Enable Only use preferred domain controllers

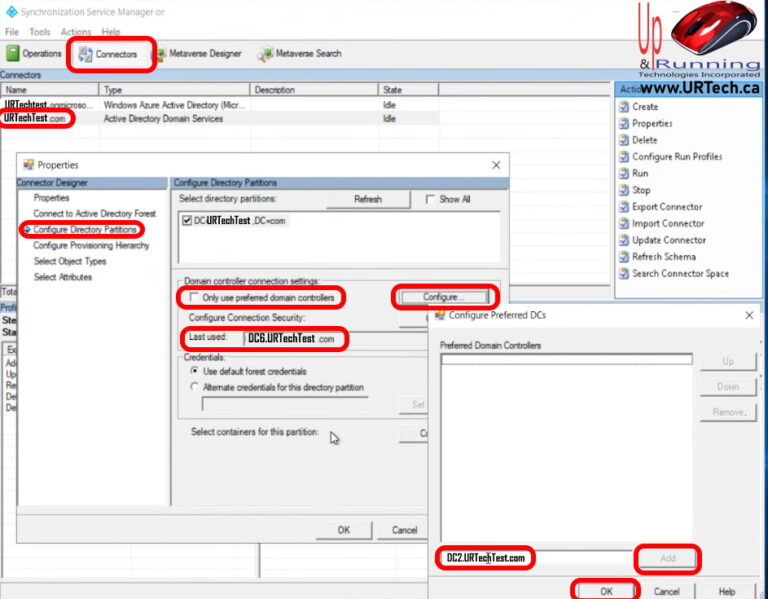click(194, 297)
